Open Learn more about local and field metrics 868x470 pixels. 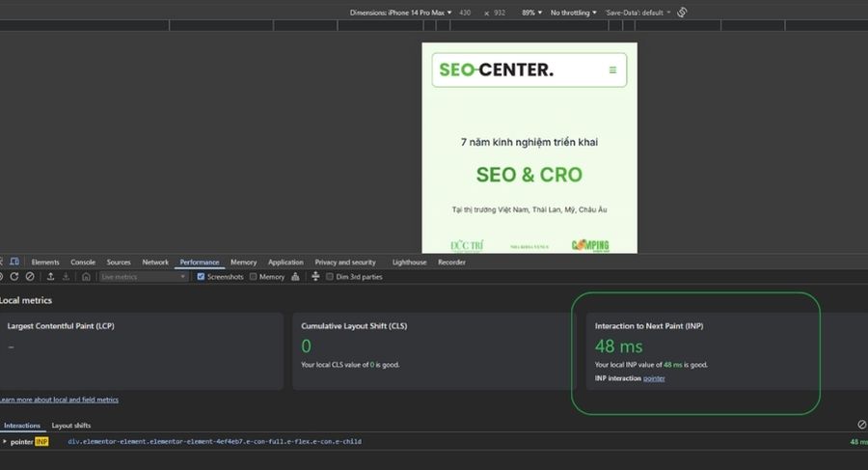coord(59,399)
